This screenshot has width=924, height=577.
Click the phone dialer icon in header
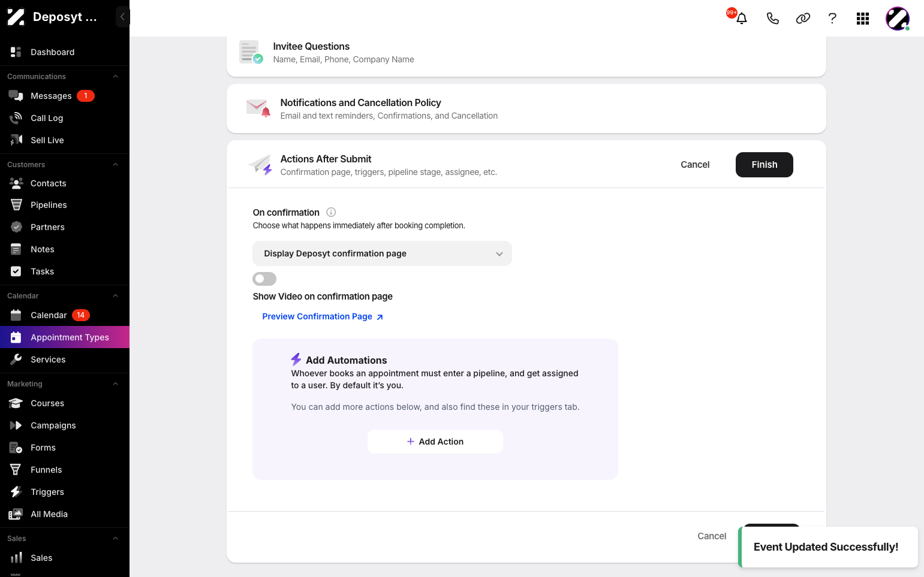click(773, 19)
